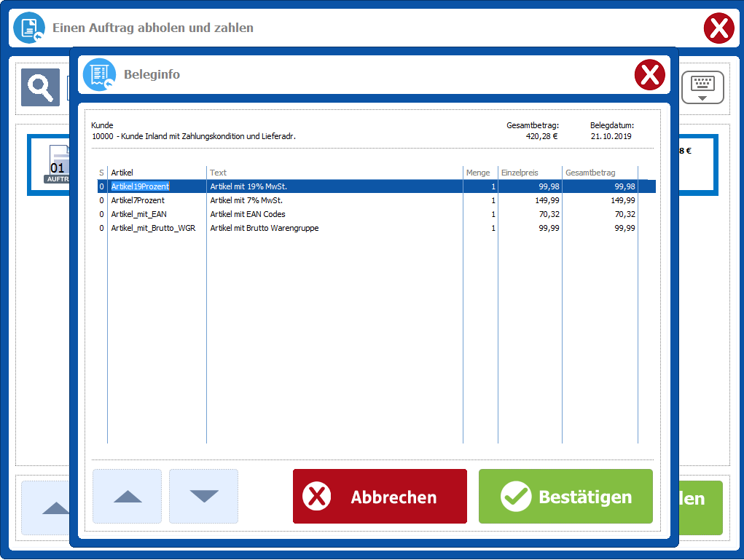Click the Gesamtbetrag column header
744x560 pixels.
[x=600, y=173]
